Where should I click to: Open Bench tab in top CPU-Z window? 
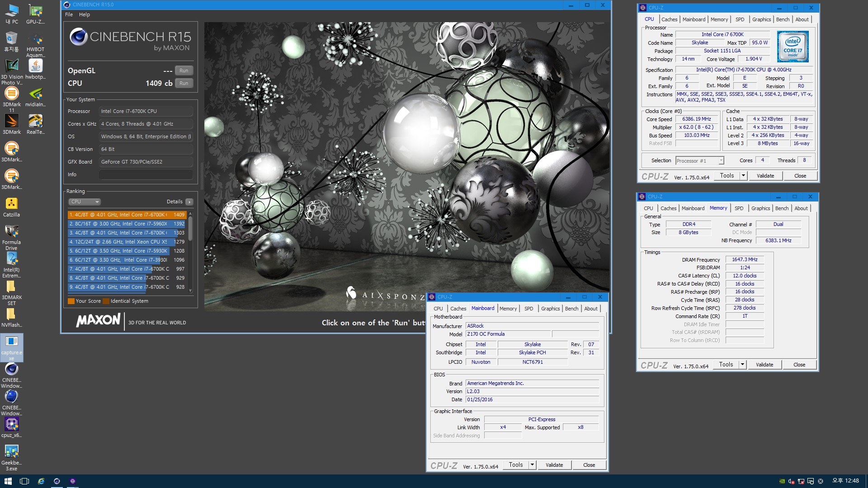[783, 19]
